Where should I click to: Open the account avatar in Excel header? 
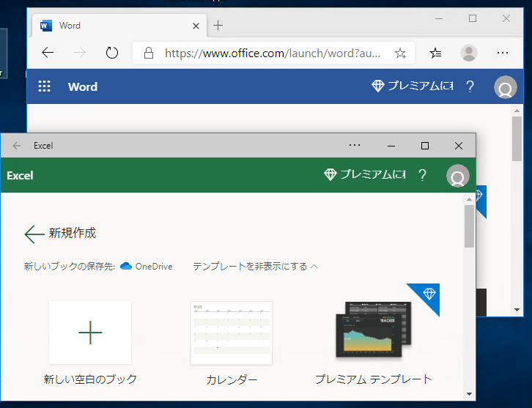point(458,175)
